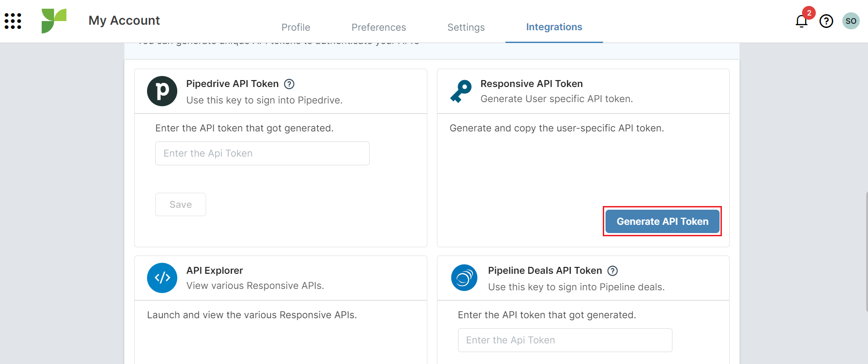
Task: Click the page vertical scrollbar
Action: pos(866,252)
